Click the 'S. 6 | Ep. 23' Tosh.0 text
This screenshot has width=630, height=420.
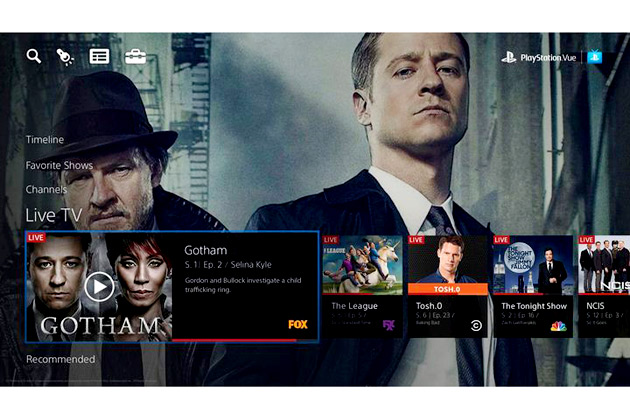pos(436,316)
